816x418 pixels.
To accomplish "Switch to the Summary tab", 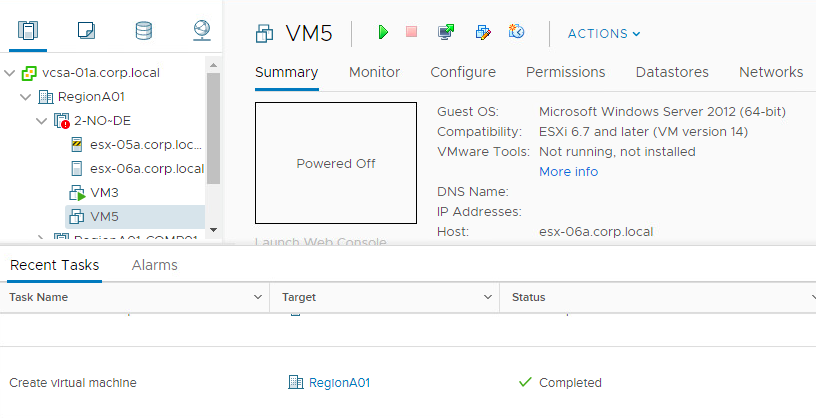I will pyautogui.click(x=287, y=72).
